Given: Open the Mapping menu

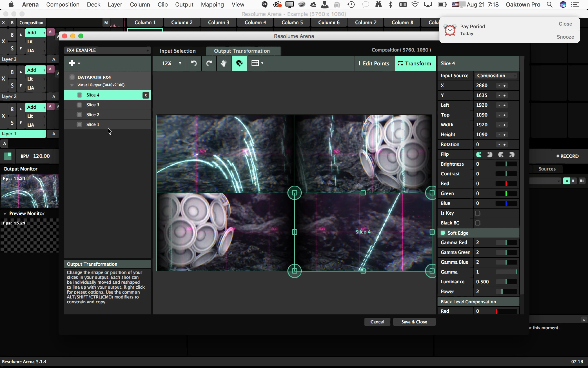Looking at the screenshot, I should click(212, 4).
